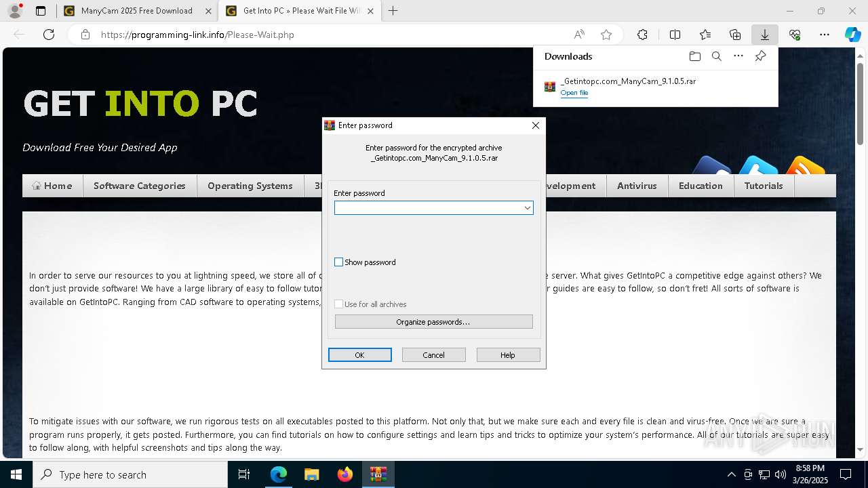Click the Organize passwords button
Viewport: 868px width, 488px height.
434,322
